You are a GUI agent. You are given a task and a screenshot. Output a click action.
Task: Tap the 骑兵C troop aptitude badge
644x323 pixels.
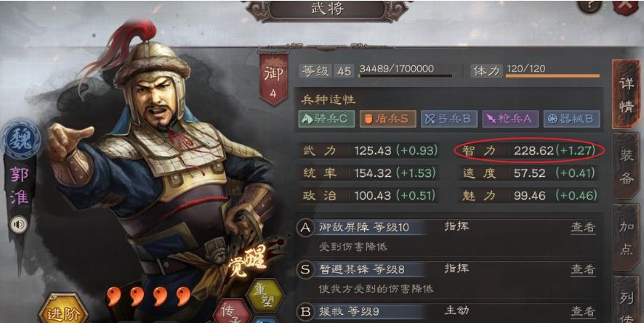(x=326, y=119)
